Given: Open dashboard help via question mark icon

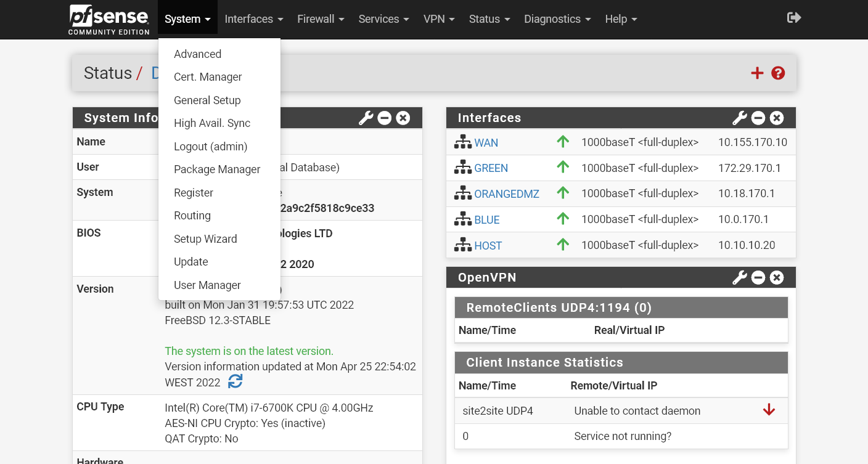Looking at the screenshot, I should pos(777,73).
